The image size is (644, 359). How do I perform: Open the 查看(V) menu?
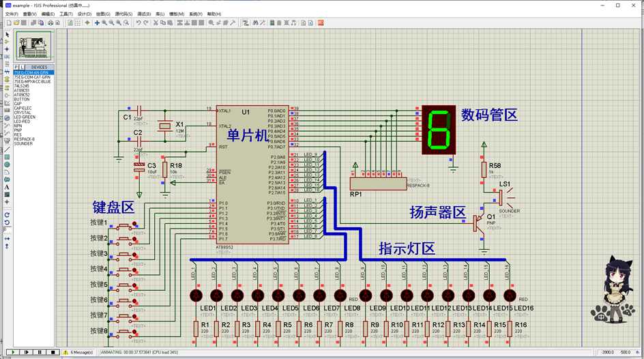point(29,14)
